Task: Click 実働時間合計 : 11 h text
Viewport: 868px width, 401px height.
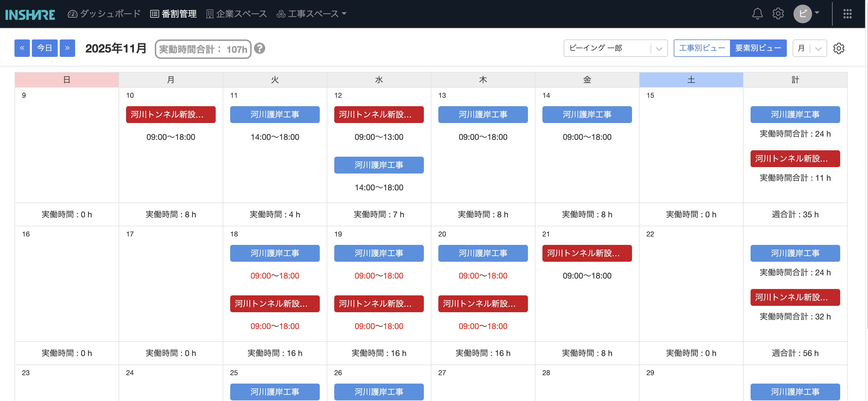Action: [x=795, y=178]
